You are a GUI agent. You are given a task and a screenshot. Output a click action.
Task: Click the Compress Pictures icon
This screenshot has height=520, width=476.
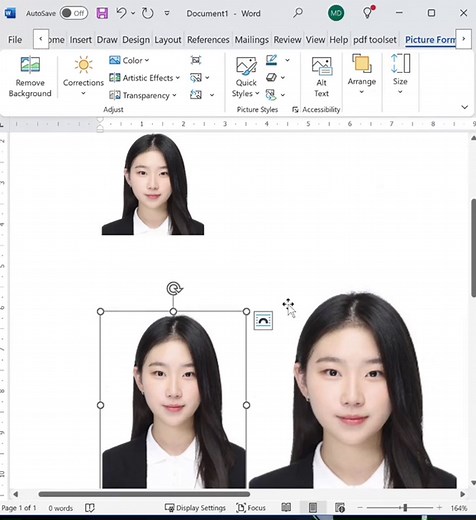tap(196, 60)
